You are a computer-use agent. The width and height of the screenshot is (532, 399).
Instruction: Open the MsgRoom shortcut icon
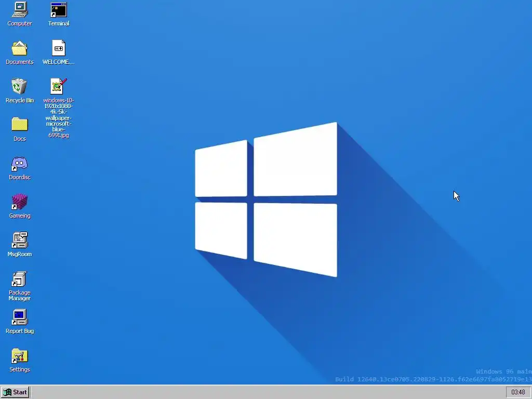(x=20, y=240)
